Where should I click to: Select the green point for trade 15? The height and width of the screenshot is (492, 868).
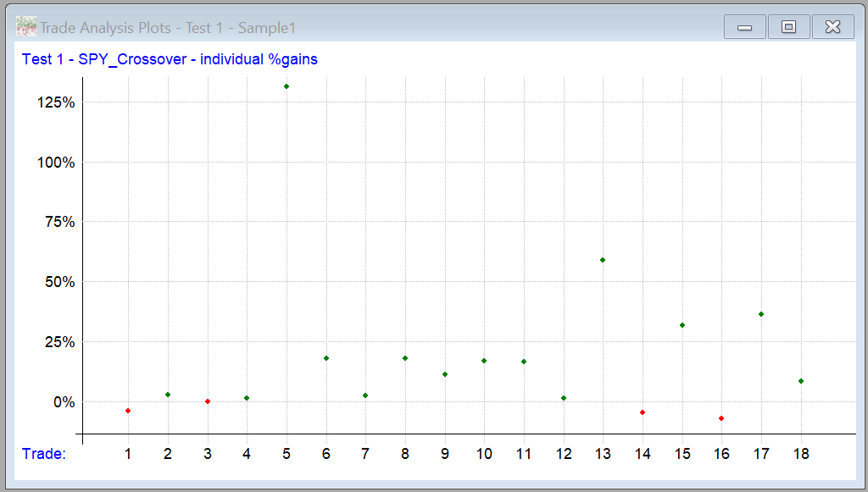pos(682,325)
